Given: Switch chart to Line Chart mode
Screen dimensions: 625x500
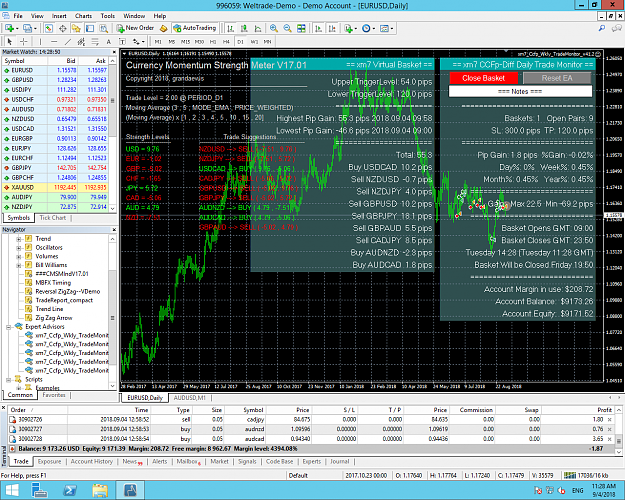Looking at the screenshot, I should 258,28.
